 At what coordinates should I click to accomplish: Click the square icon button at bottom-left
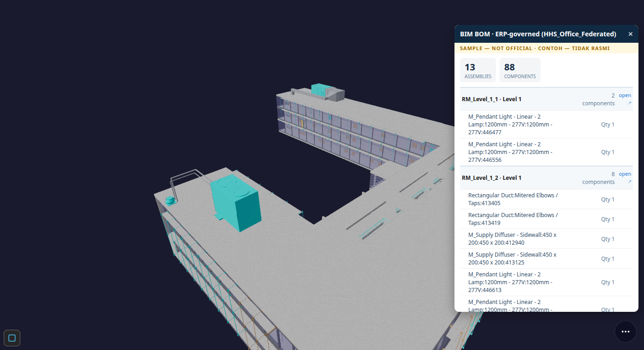click(12, 338)
